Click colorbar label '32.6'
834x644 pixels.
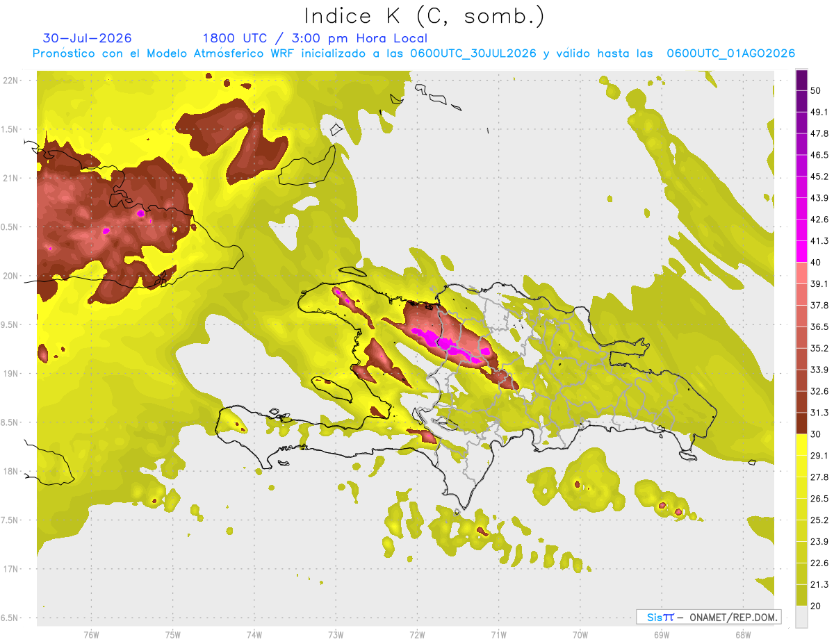click(x=819, y=391)
